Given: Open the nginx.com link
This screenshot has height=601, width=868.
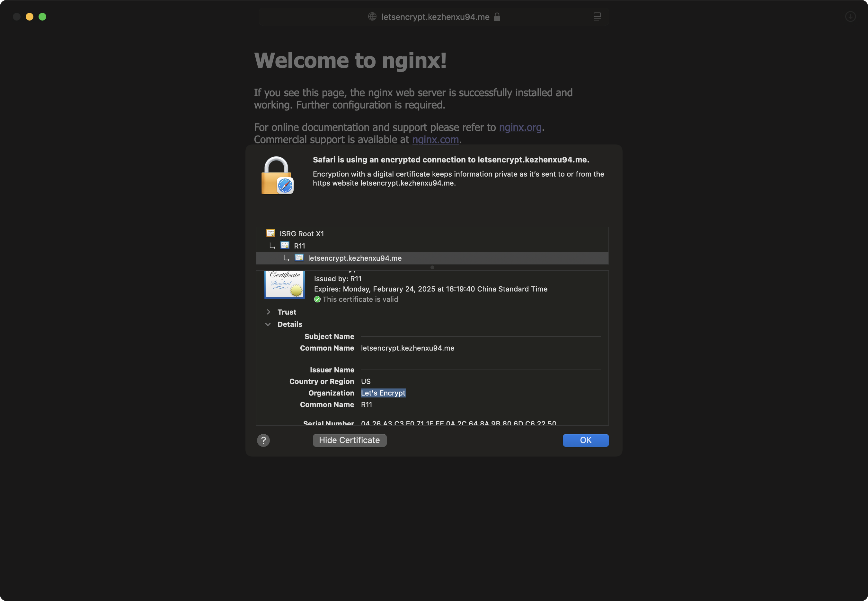Looking at the screenshot, I should (x=435, y=140).
